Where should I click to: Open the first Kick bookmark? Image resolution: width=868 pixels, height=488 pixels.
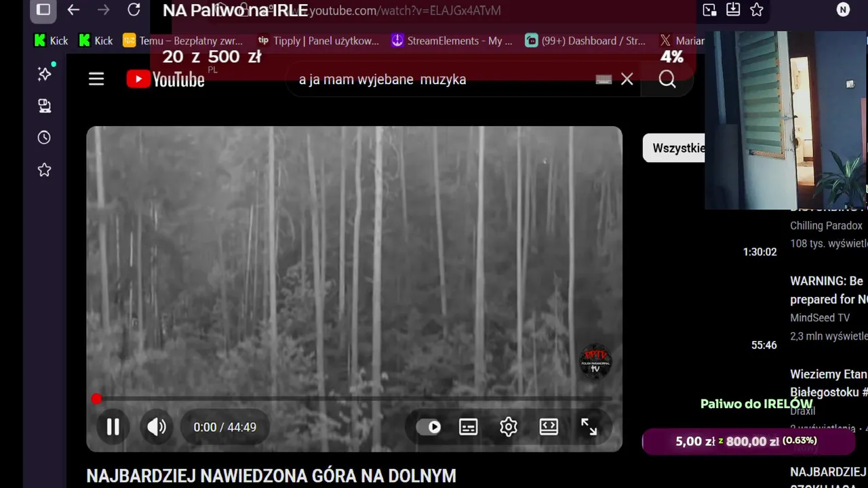51,41
